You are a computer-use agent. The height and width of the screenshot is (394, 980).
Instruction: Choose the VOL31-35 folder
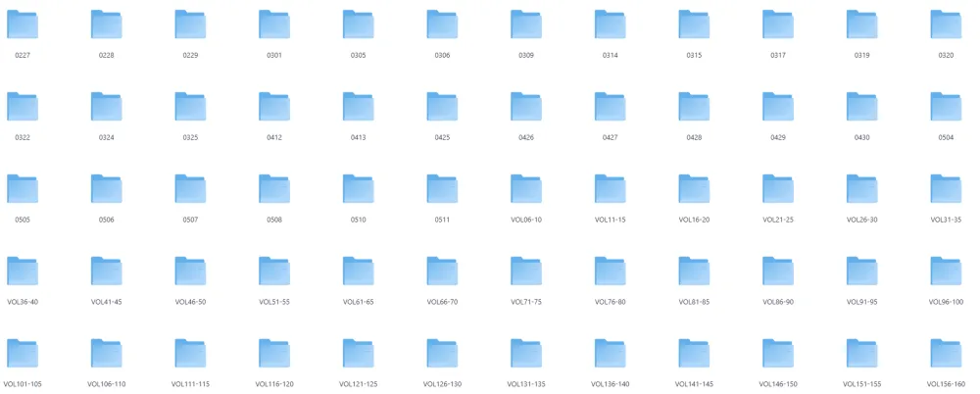(946, 189)
